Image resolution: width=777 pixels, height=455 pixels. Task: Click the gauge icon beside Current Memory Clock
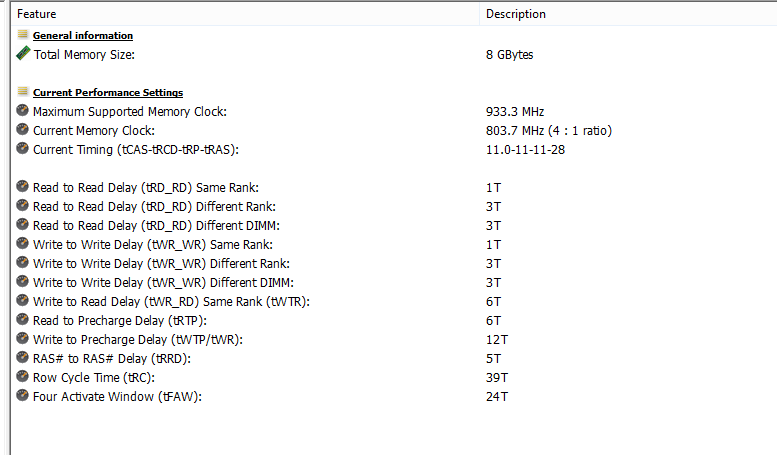[x=22, y=129]
